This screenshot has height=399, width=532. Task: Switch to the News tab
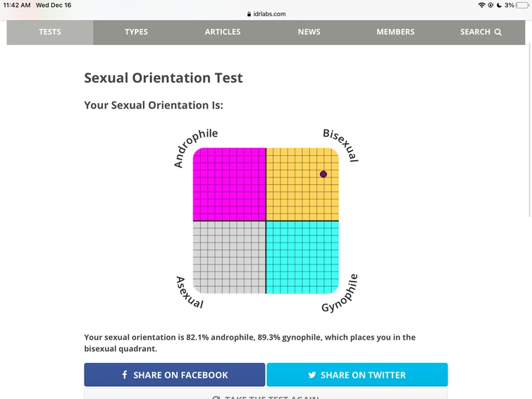click(x=309, y=32)
